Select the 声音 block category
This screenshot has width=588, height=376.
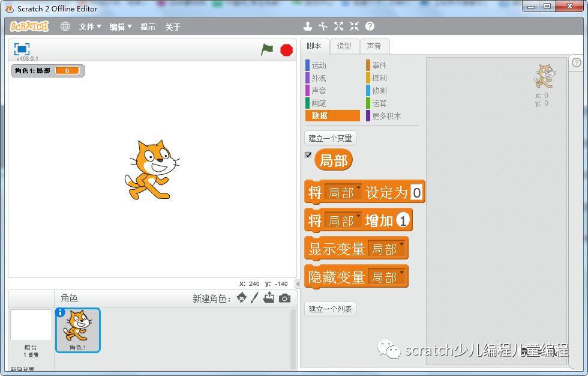click(332, 91)
